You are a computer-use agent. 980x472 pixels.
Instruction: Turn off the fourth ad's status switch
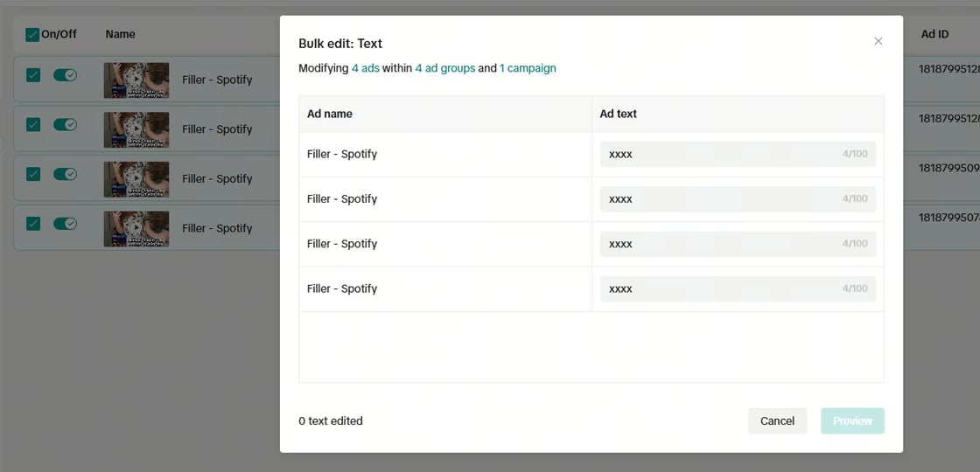(65, 223)
